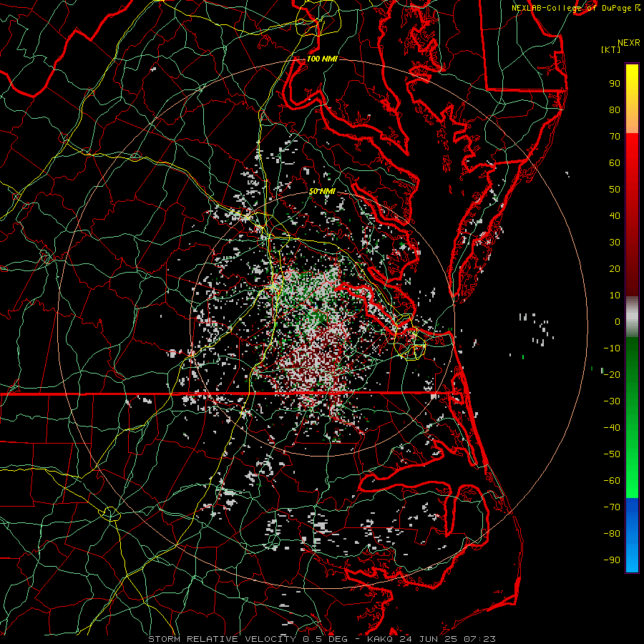Screen dimensions: 644x644
Task: Click the 70 value on velocity scale
Action: tap(615, 137)
